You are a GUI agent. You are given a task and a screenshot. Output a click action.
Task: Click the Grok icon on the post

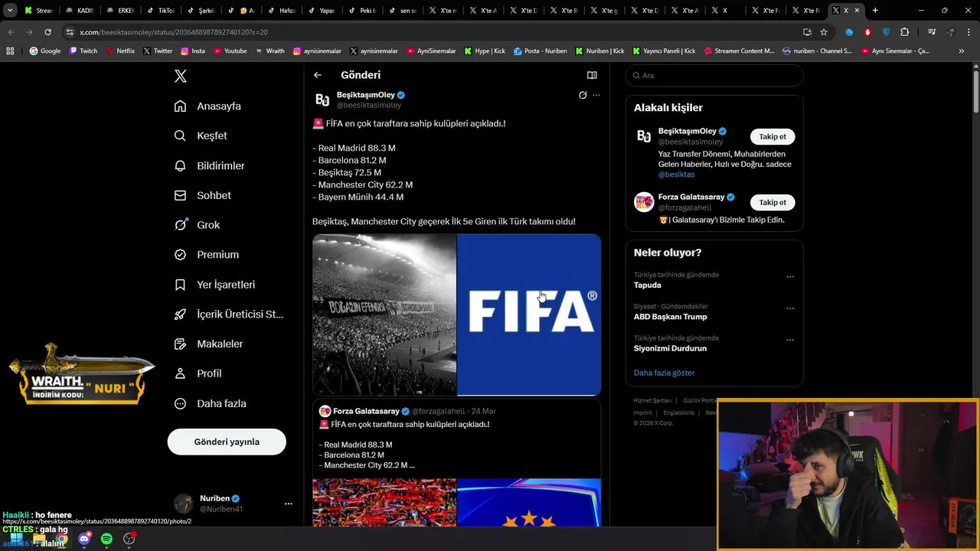click(583, 95)
